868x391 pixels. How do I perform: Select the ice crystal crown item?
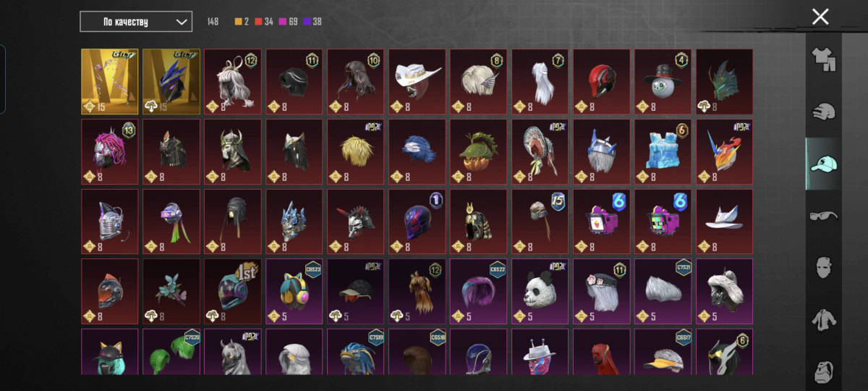pos(663,151)
